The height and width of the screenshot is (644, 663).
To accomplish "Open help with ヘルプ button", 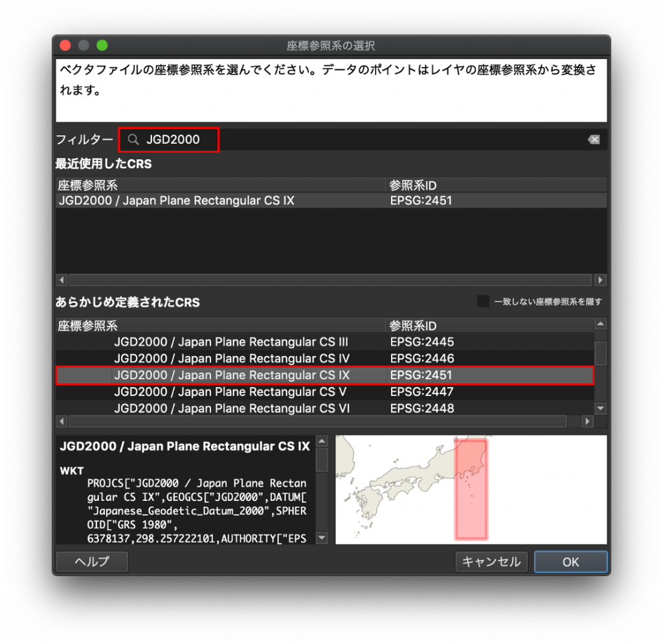I will [x=92, y=562].
